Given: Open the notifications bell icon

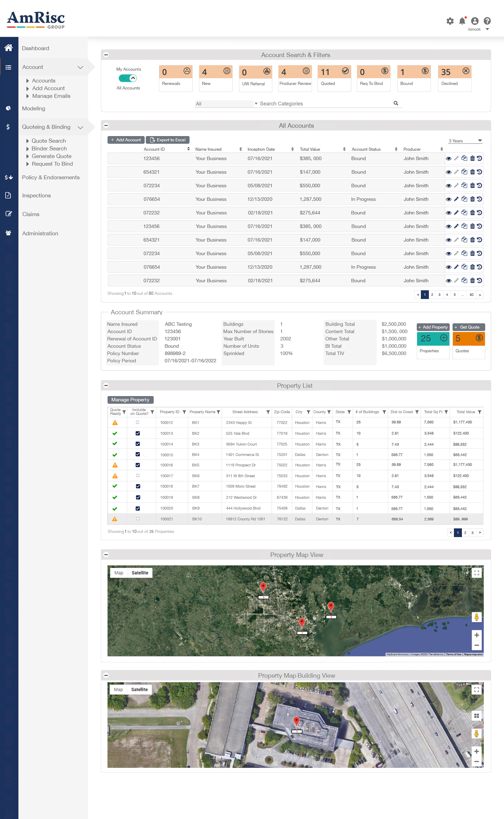Looking at the screenshot, I should [462, 21].
